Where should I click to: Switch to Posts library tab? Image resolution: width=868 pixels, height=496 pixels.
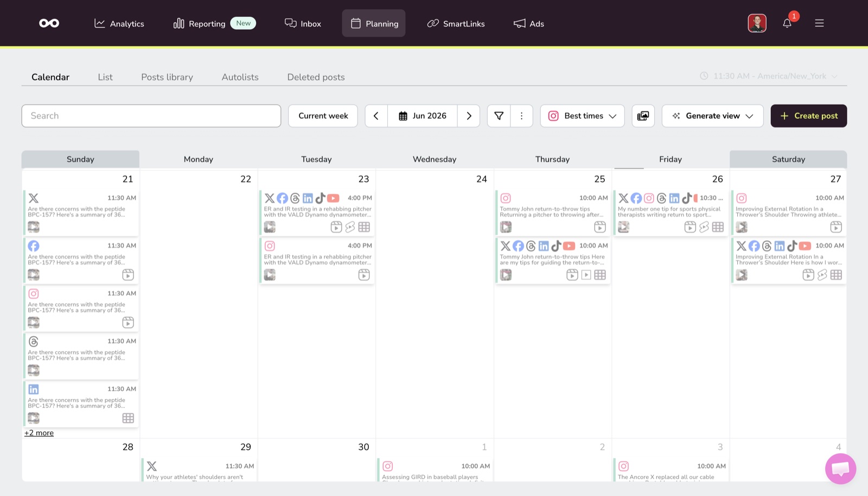(167, 77)
